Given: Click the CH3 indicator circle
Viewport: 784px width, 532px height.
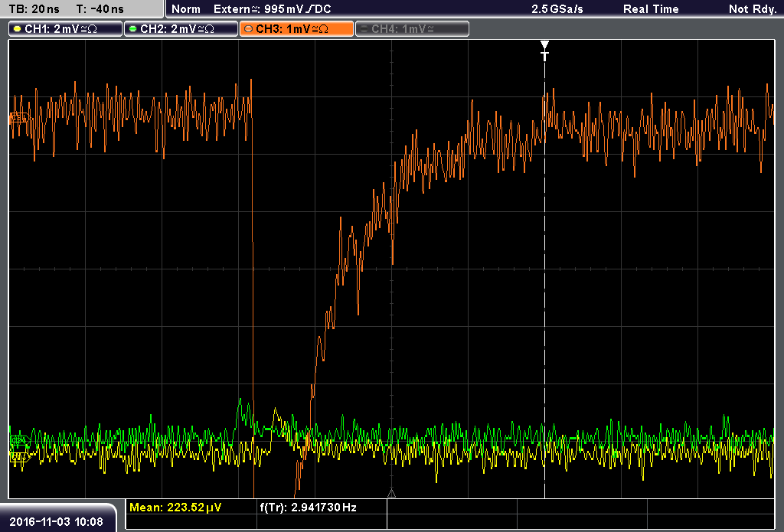Looking at the screenshot, I should click(249, 29).
